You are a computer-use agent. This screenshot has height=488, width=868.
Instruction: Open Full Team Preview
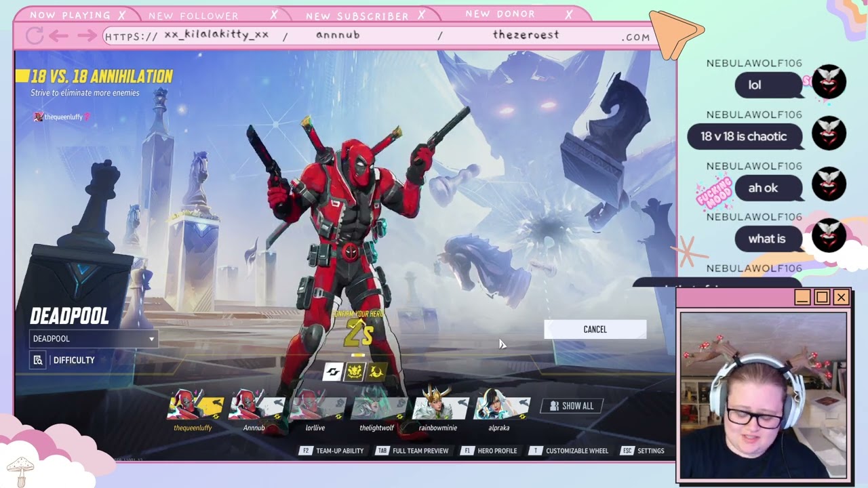pos(413,451)
